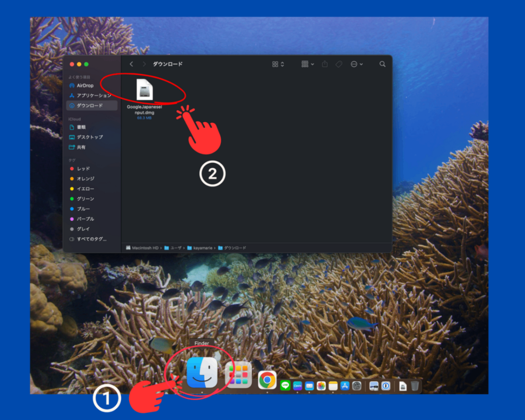Minimize the Finder window
Viewport: 525px width, 420px height.
tap(79, 64)
